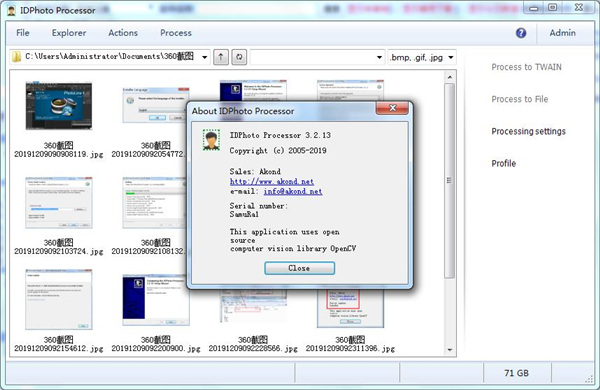The width and height of the screenshot is (600, 390).
Task: Click the folder icon in path bar
Action: [16, 57]
